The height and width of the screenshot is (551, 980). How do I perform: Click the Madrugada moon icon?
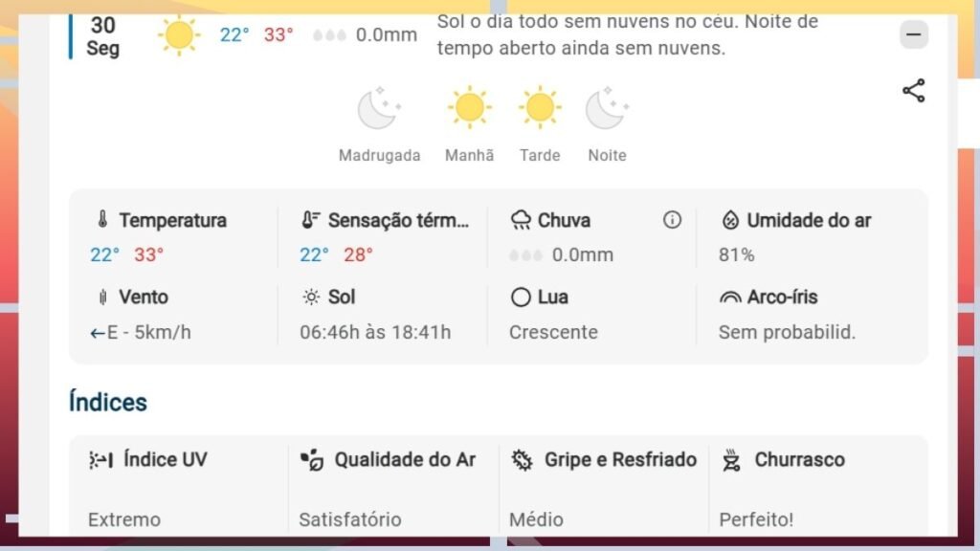pos(379,108)
